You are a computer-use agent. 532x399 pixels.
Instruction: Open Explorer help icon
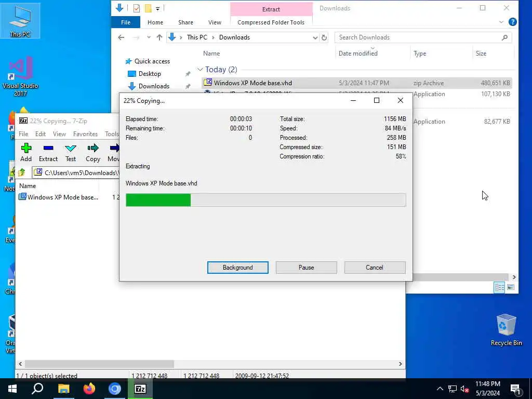pos(513,22)
